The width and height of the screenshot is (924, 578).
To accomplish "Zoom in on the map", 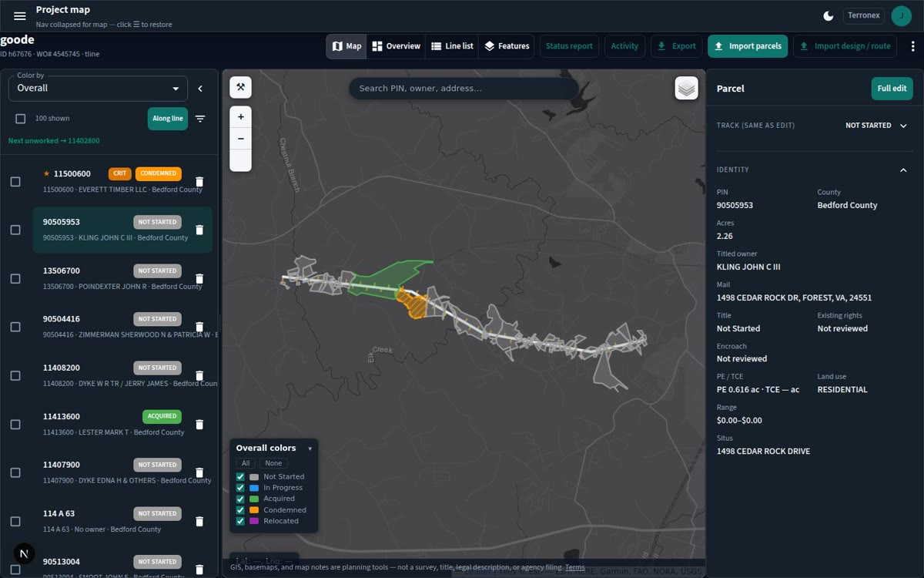I will [240, 117].
